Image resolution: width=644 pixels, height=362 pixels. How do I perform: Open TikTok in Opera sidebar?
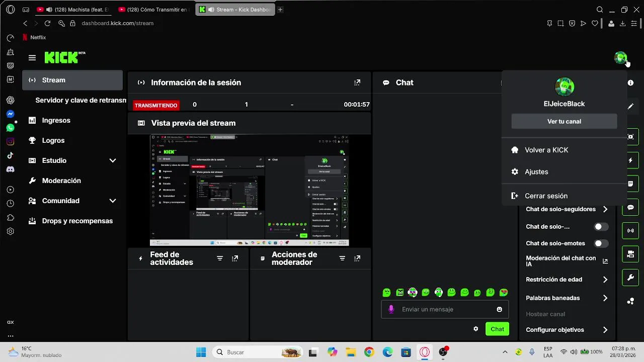click(x=10, y=155)
